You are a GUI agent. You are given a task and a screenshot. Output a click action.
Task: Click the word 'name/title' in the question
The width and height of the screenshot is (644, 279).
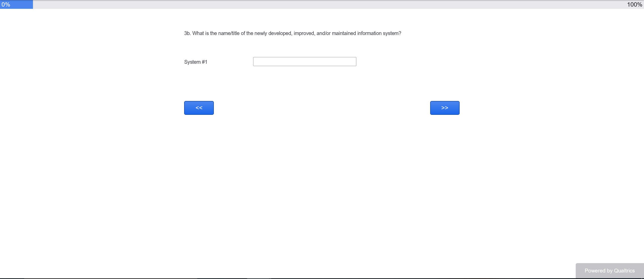click(x=229, y=33)
